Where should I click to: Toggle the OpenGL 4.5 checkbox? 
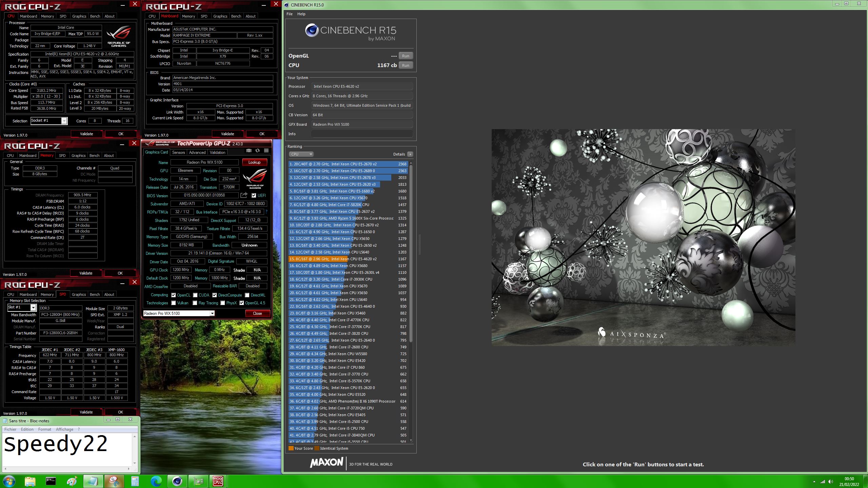pos(242,303)
